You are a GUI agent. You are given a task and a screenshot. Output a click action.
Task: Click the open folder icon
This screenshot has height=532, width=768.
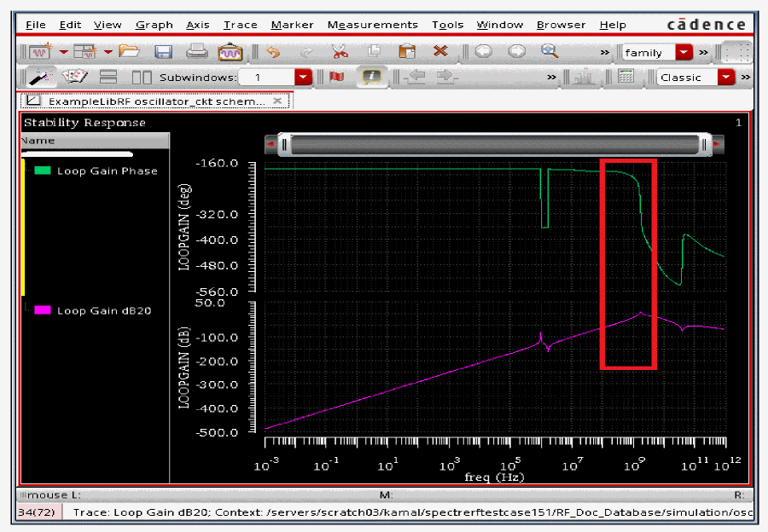click(130, 52)
